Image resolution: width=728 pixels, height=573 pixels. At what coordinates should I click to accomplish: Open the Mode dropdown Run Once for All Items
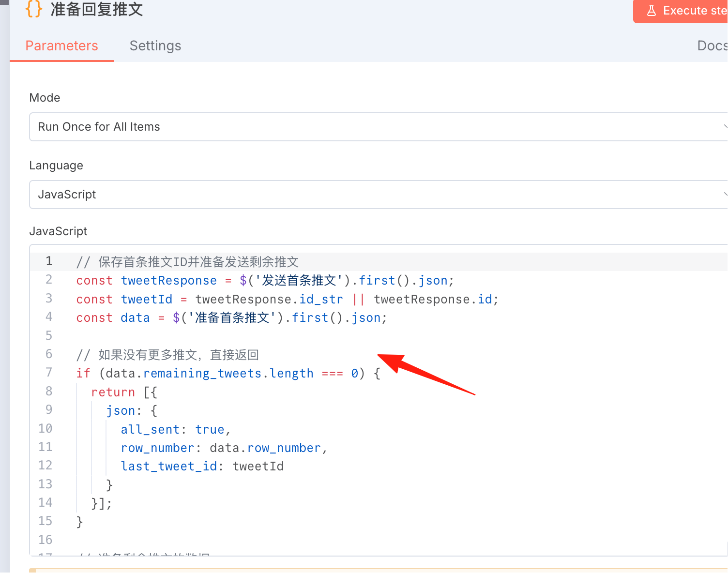pos(379,127)
